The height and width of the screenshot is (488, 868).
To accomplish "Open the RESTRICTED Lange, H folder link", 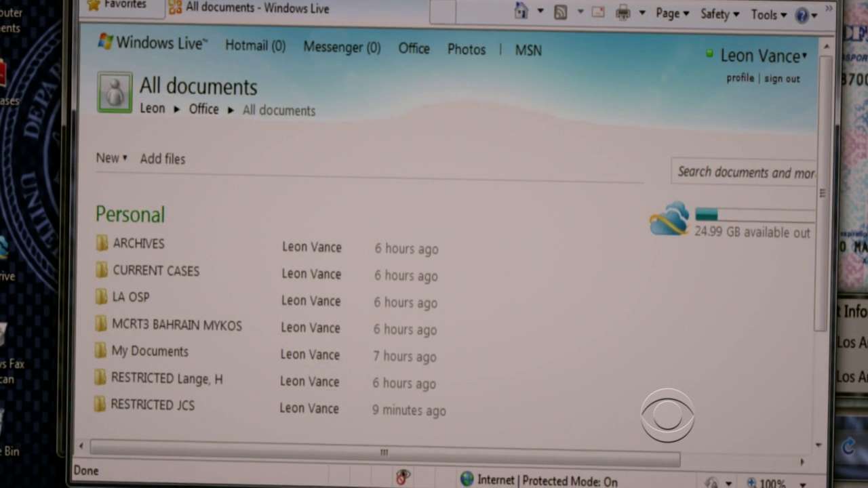I will [x=167, y=378].
